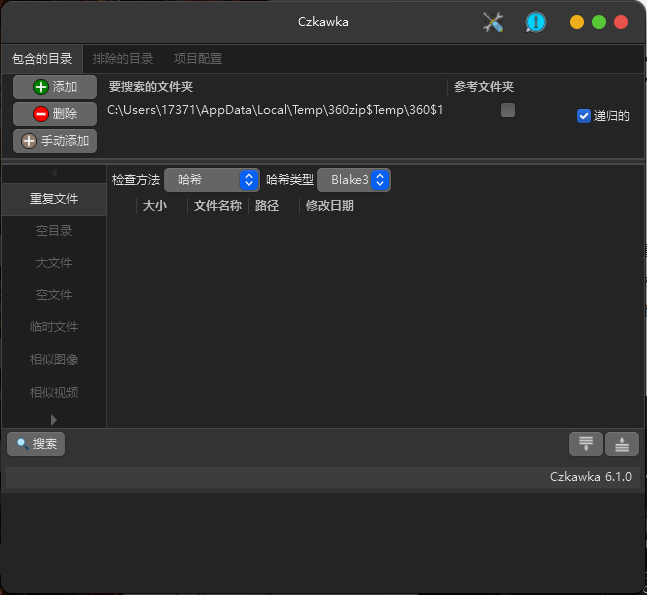Select the C:\Users\17371 folder path row
The image size is (647, 595).
coord(275,110)
